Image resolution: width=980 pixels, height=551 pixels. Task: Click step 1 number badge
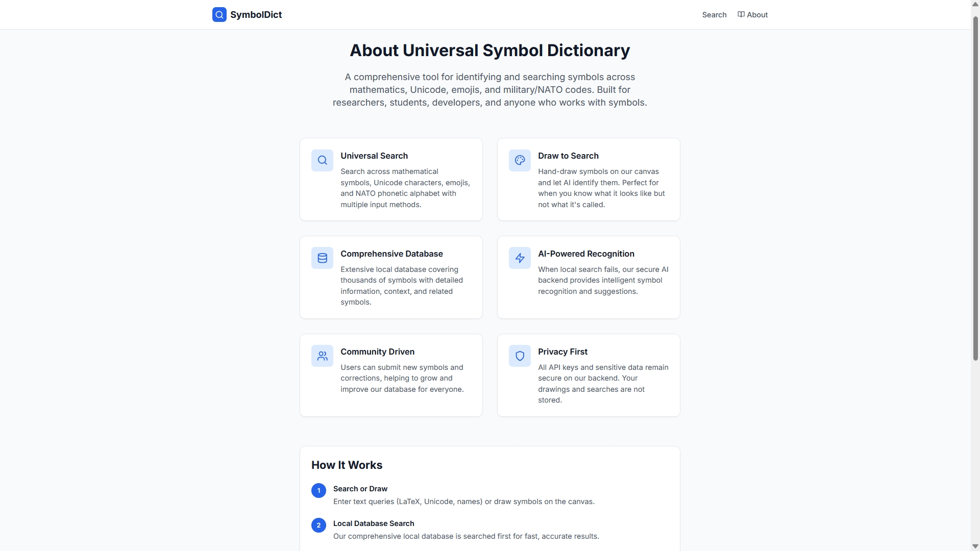[x=318, y=490]
